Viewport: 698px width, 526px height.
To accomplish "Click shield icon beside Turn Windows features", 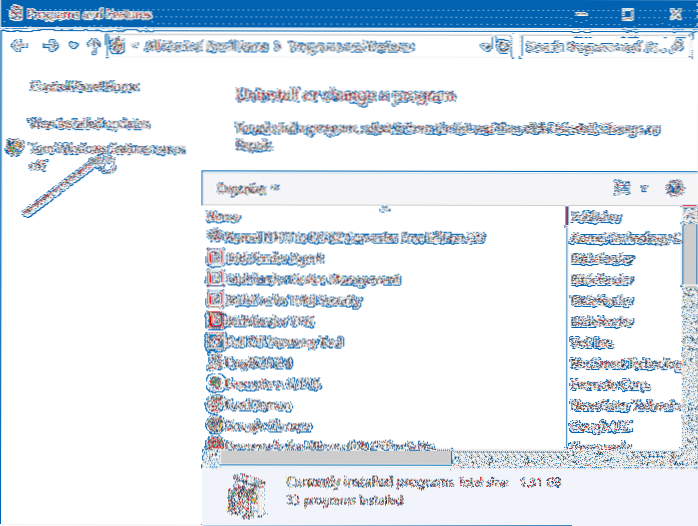I will pyautogui.click(x=14, y=147).
